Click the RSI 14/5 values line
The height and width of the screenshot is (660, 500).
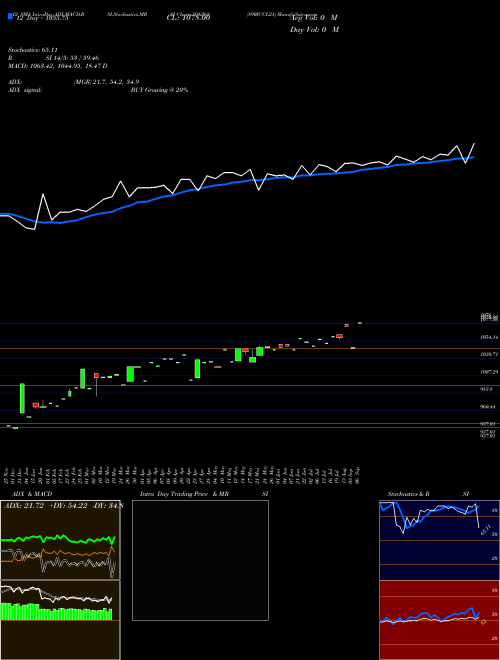(53, 58)
